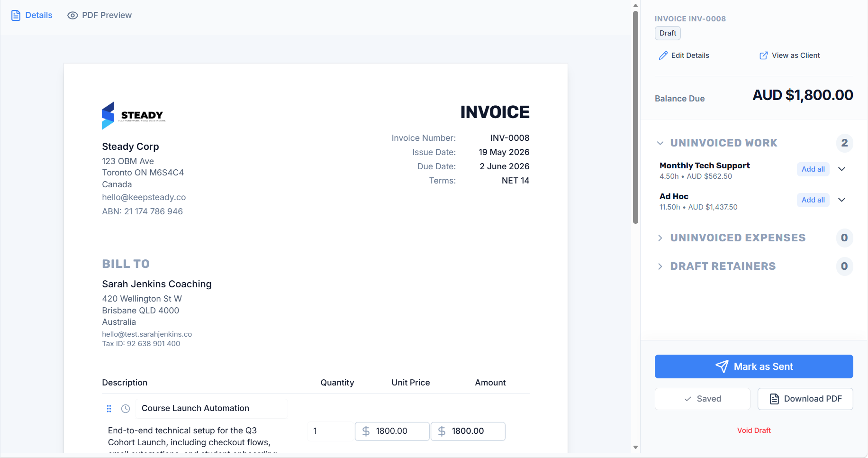Switch to the PDF Preview tab
868x458 pixels.
[x=99, y=15]
